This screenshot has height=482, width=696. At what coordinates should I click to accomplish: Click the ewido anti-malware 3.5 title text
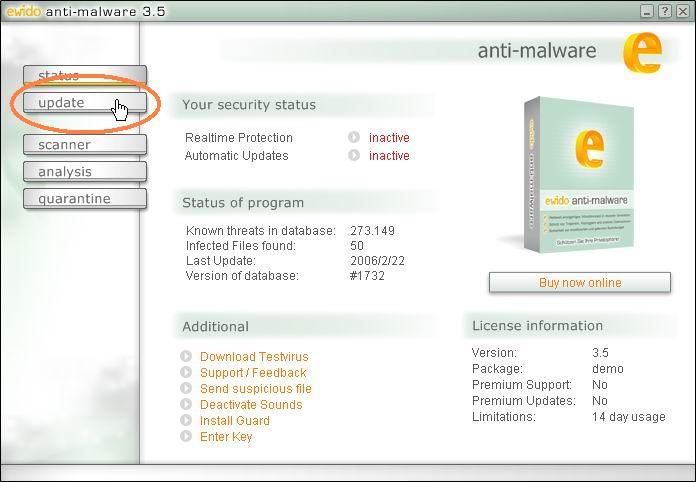[86, 11]
